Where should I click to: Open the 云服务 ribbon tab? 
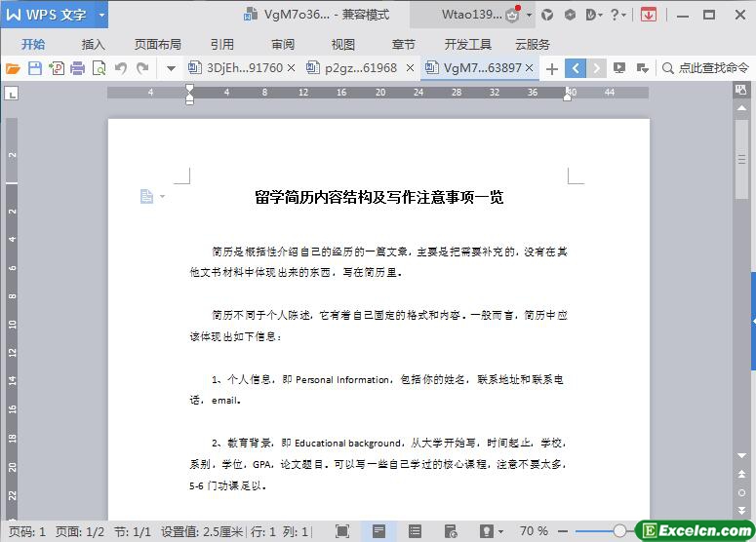[533, 45]
